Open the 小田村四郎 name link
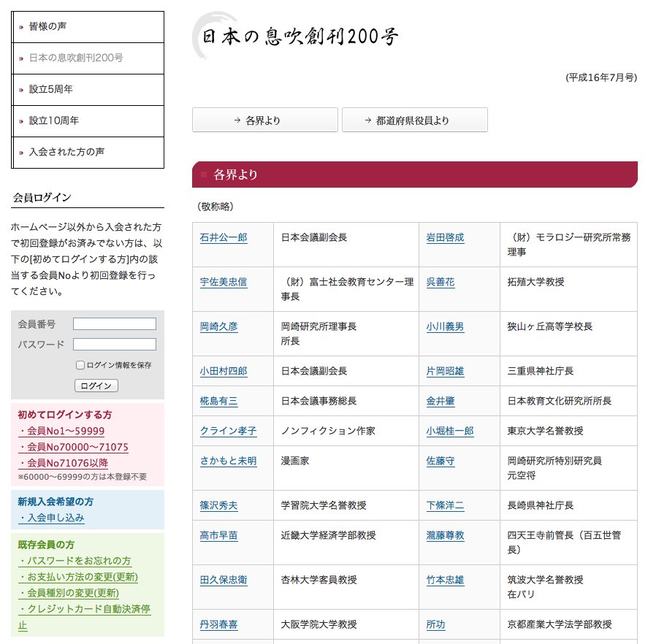Viewport: 648px width, 644px height. [224, 372]
